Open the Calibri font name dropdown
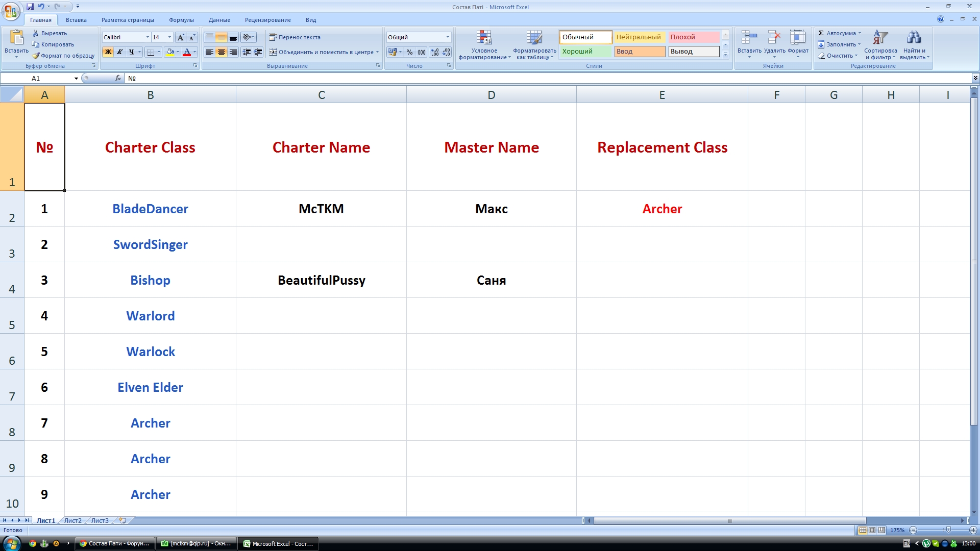Viewport: 980px width, 551px height. click(148, 37)
